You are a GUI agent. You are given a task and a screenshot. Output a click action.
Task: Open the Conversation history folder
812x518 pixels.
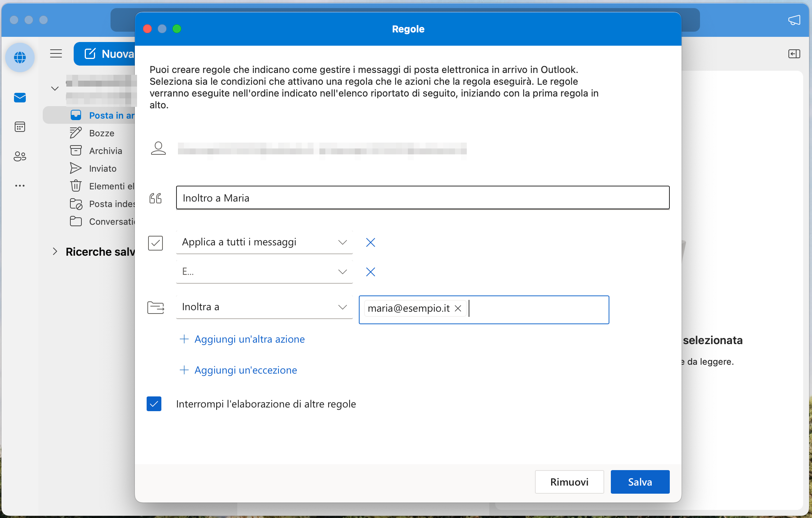pyautogui.click(x=102, y=221)
